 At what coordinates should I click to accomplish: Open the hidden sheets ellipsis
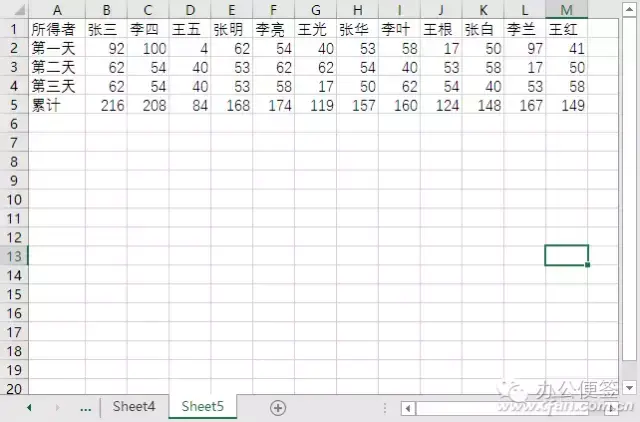(x=86, y=409)
